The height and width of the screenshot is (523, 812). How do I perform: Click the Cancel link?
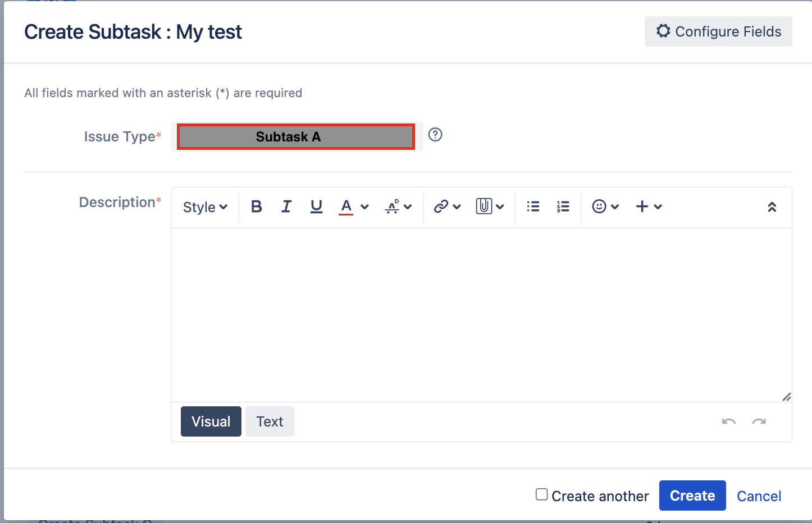[x=759, y=496]
